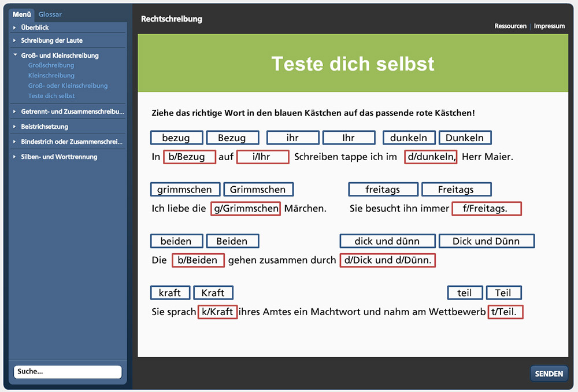578x392 pixels.
Task: Select the capitalized 'Beiden' word box
Action: [232, 241]
